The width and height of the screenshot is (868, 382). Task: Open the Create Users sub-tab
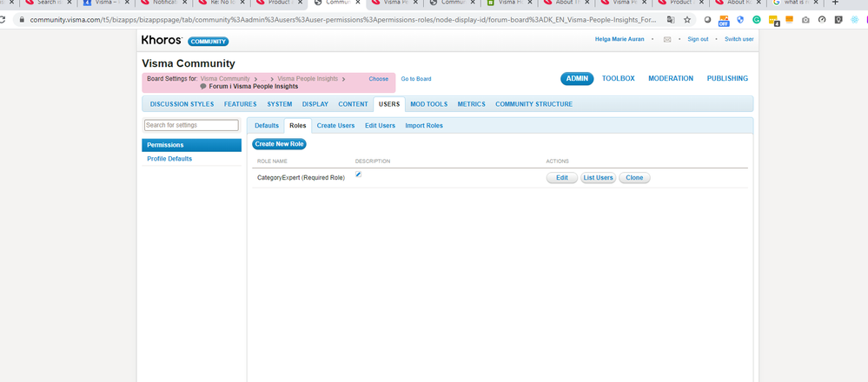click(x=335, y=126)
